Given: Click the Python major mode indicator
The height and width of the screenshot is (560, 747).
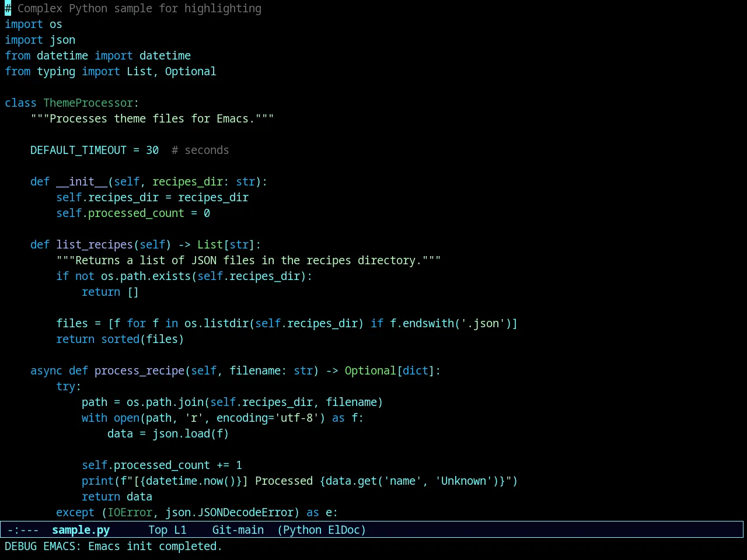Looking at the screenshot, I should coord(302,530).
